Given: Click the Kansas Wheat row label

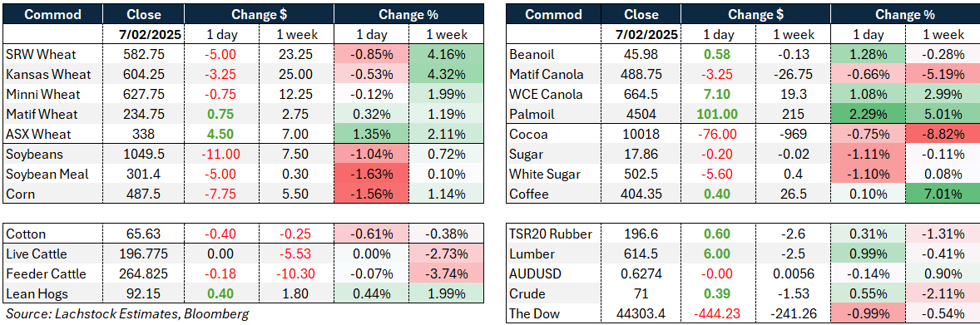Looking at the screenshot, I should [x=49, y=74].
